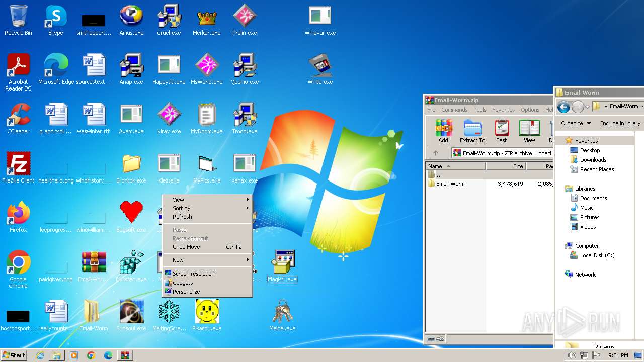
Task: Open WinRAR Tools menu
Action: coord(480,110)
